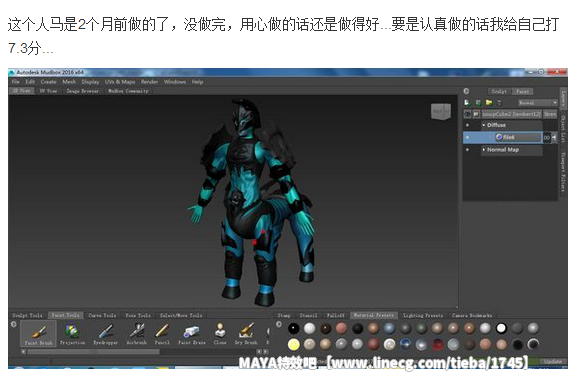This screenshot has height=382, width=570.
Task: Choose the Airbrush tool
Action: 137,334
